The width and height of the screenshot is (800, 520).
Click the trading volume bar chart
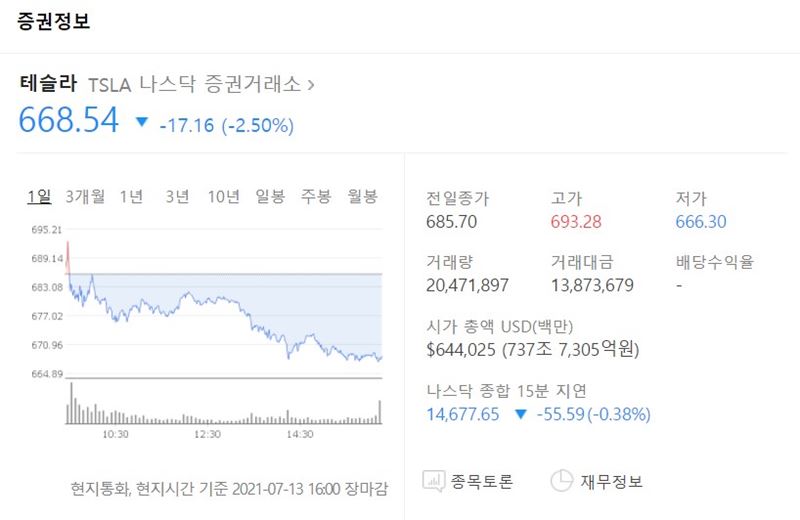225,410
